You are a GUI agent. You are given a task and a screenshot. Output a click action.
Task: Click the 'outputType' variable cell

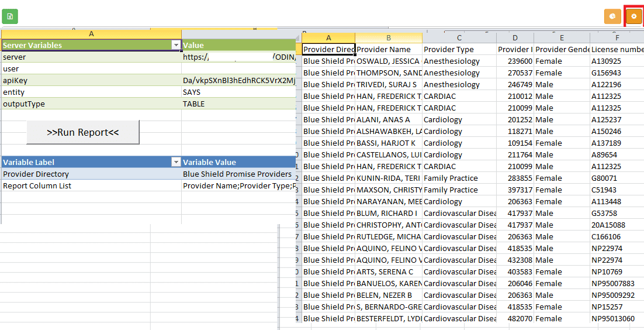[x=91, y=104]
